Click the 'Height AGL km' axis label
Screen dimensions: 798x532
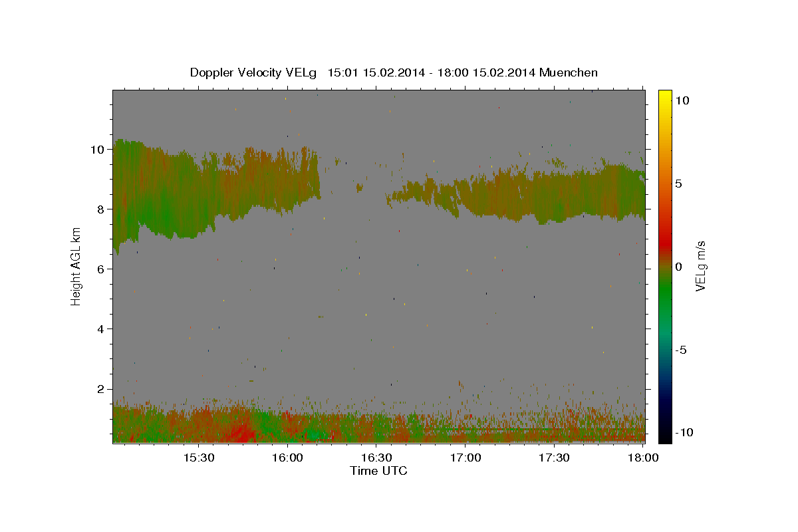76,266
